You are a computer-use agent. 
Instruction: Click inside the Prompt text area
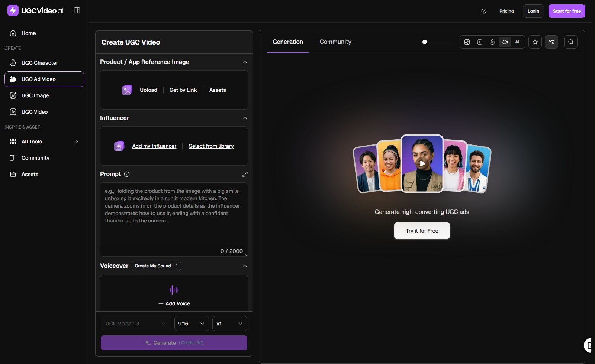[x=174, y=219]
